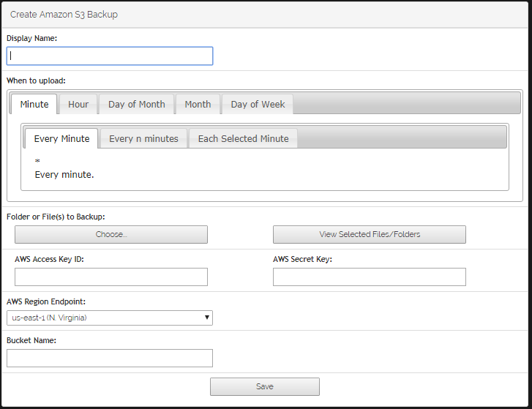Switch to the Hour tab
The height and width of the screenshot is (409, 532).
(x=78, y=104)
